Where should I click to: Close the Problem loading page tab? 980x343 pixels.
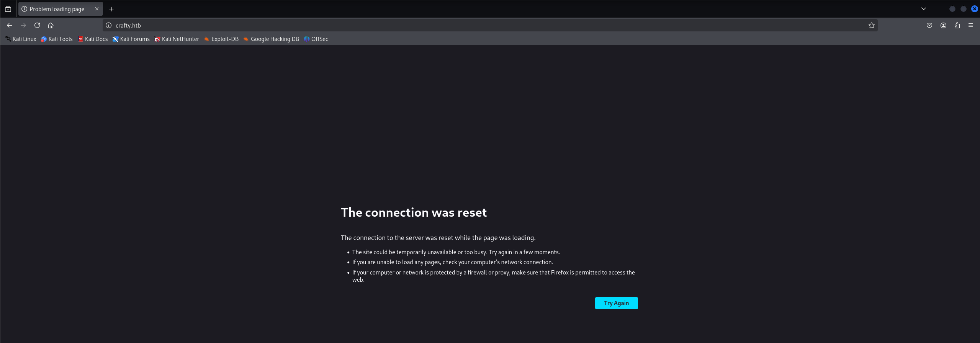coord(97,9)
